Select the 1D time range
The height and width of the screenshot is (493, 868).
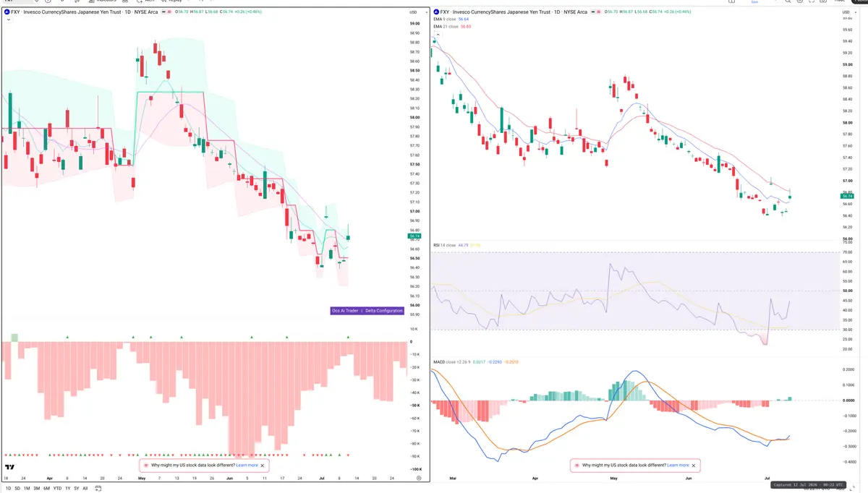click(9, 489)
